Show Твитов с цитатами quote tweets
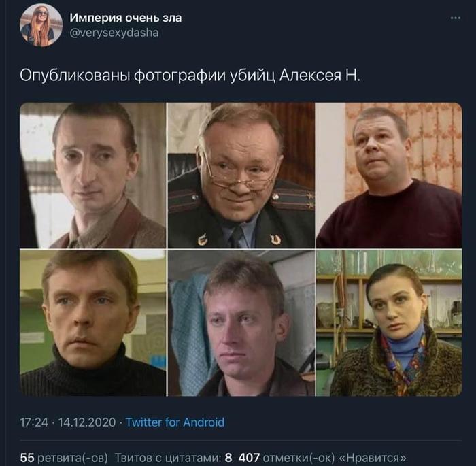 click(x=168, y=457)
